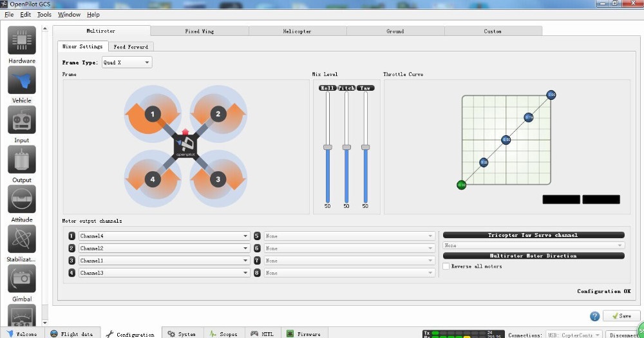Open the Output motor icon
Viewport: 644px width, 338px height.
point(22,160)
